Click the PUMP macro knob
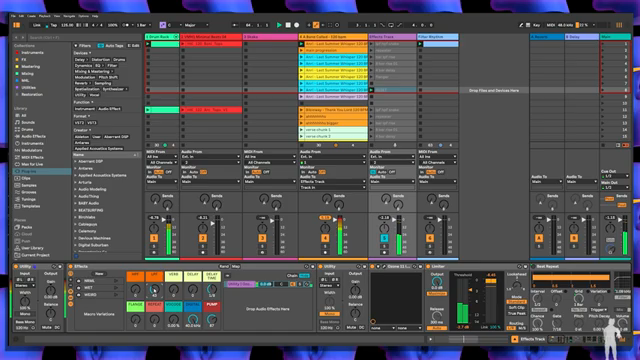This screenshot has width=640, height=360. 212,319
